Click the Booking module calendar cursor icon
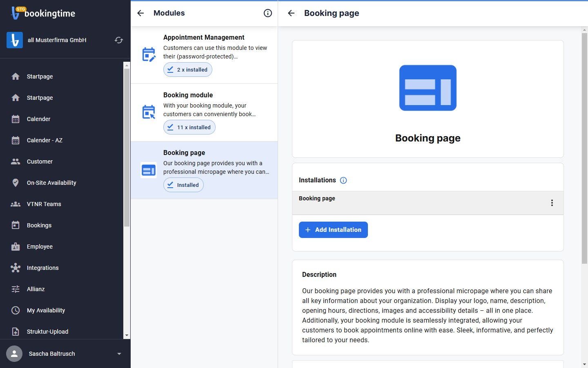 [149, 112]
